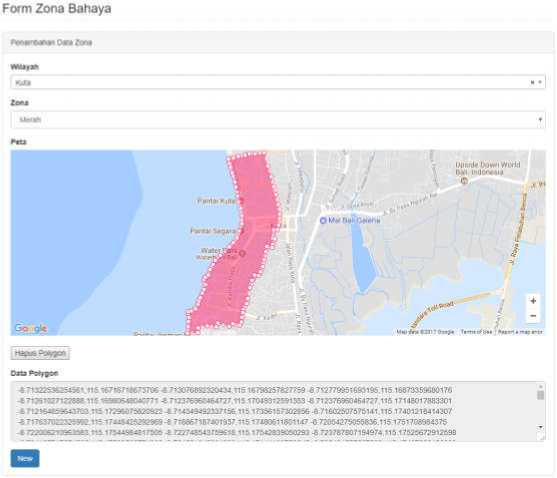Click the Pantai Kuta map marker

(x=242, y=200)
